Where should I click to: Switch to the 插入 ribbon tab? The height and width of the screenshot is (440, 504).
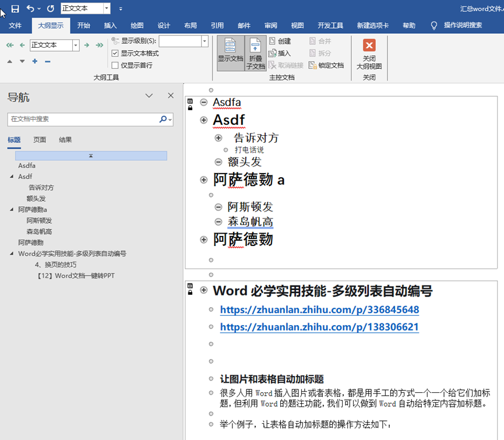coord(110,26)
